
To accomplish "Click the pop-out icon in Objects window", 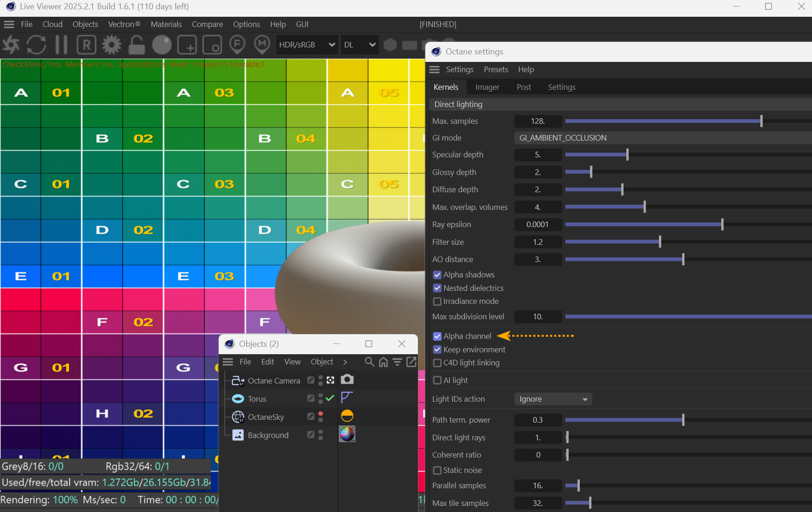I will pyautogui.click(x=411, y=362).
